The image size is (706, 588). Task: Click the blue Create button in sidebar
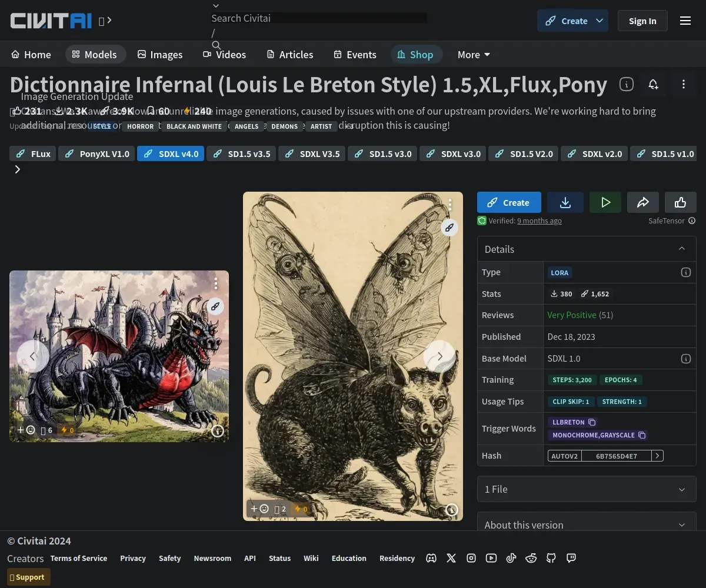pos(509,202)
